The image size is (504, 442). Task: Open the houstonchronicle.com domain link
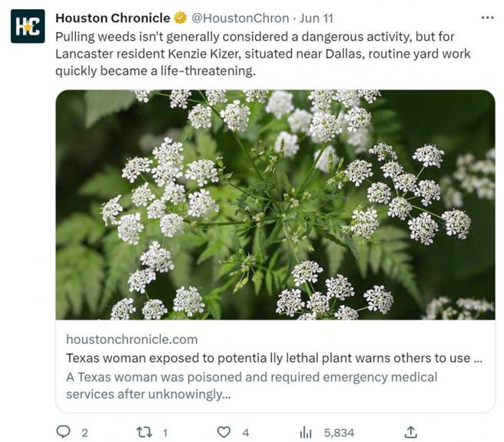(x=131, y=339)
